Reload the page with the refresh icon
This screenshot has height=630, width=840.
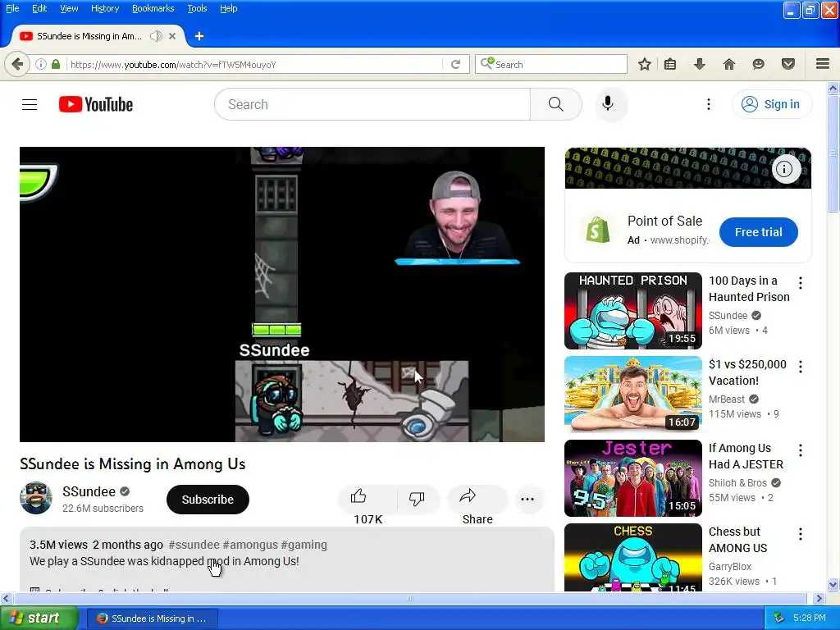(455, 64)
